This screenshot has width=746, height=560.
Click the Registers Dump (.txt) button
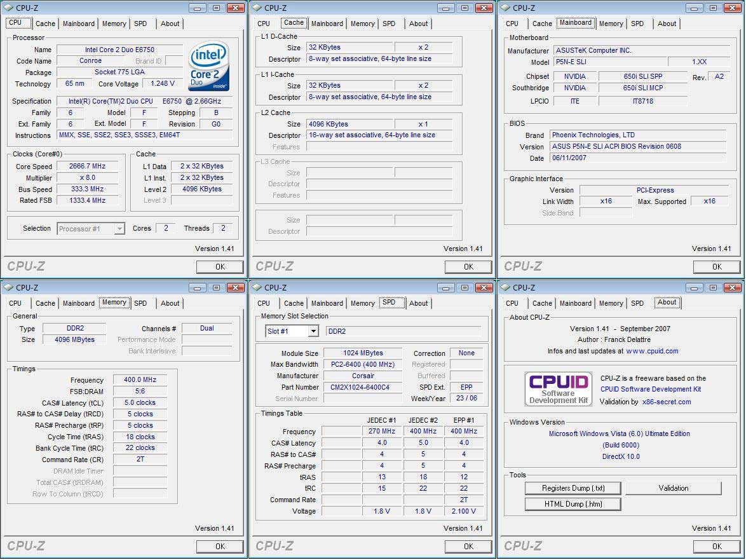[x=573, y=488]
